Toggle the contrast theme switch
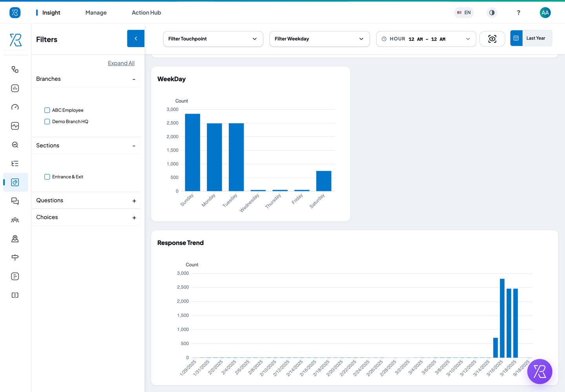Image resolution: width=565 pixels, height=392 pixels. [492, 13]
